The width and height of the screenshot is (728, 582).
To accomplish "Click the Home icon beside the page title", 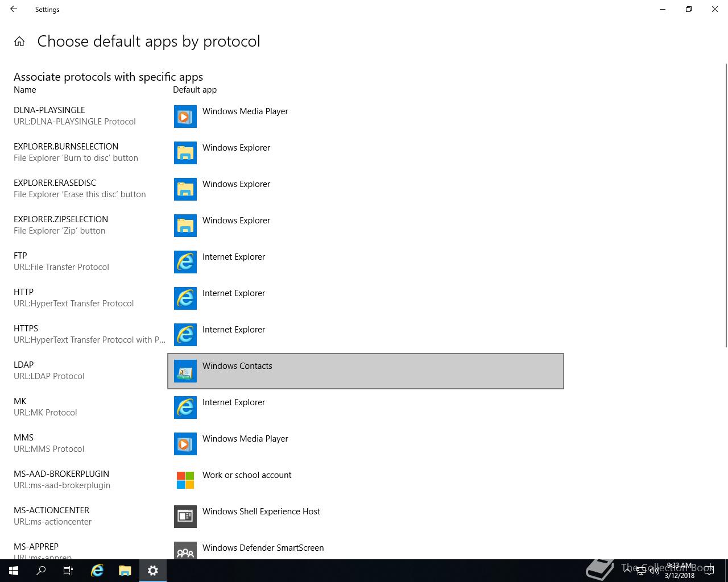I will pyautogui.click(x=19, y=41).
